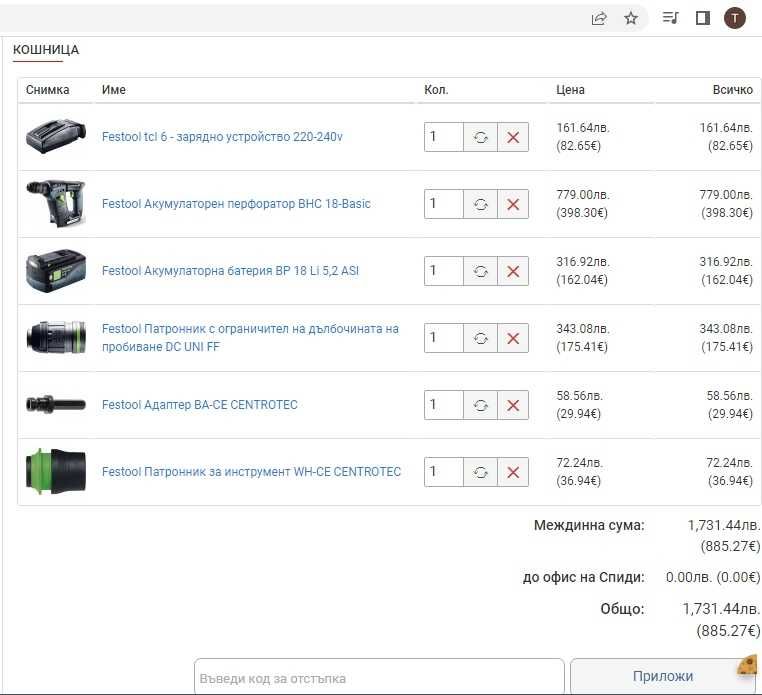Focus quantity field for DC UNI FF chuck

[444, 338]
